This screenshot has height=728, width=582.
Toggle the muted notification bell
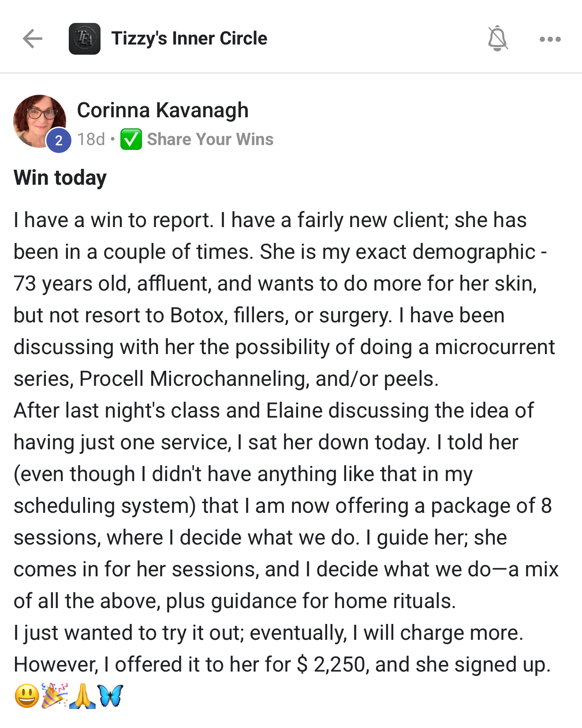pos(497,39)
